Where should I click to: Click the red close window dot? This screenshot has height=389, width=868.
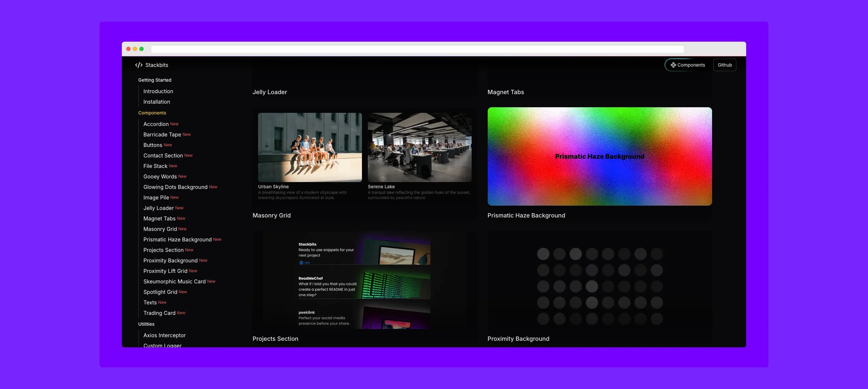click(x=128, y=49)
